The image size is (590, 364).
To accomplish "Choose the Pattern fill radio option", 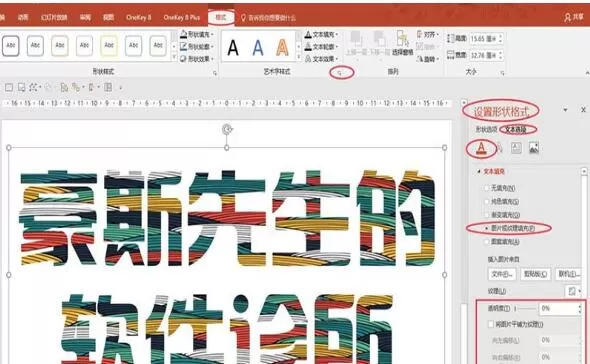I will [x=502, y=242].
